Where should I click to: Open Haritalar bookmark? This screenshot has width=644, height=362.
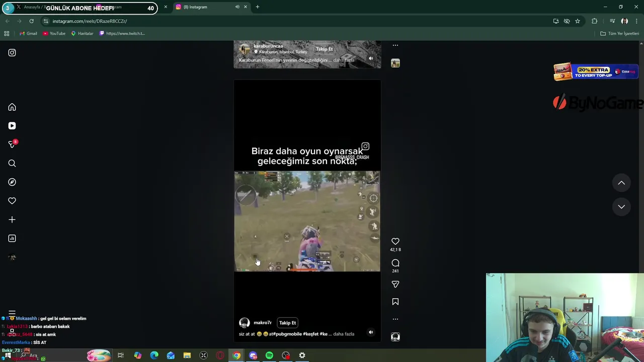point(82,34)
